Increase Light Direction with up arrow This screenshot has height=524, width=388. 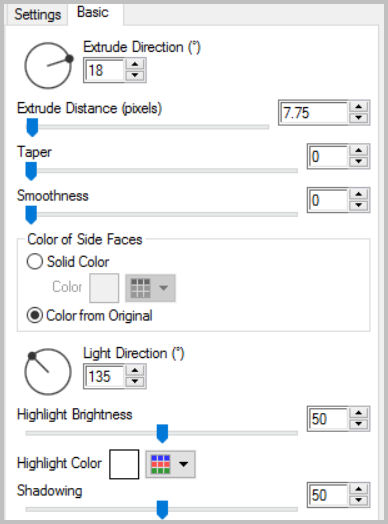coord(135,370)
